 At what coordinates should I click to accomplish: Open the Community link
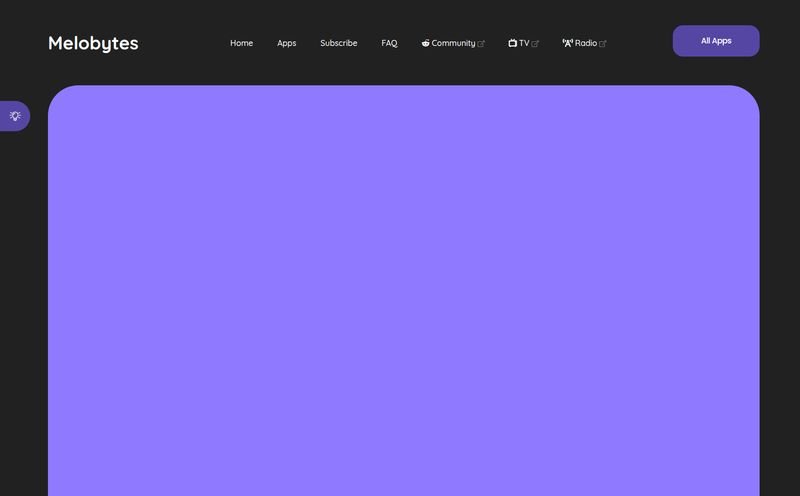pos(453,43)
